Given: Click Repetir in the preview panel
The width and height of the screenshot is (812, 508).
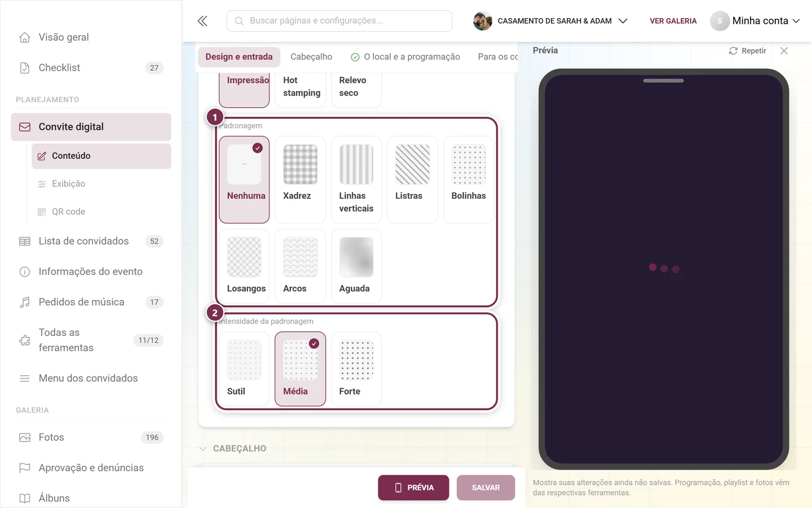Looking at the screenshot, I should (748, 51).
